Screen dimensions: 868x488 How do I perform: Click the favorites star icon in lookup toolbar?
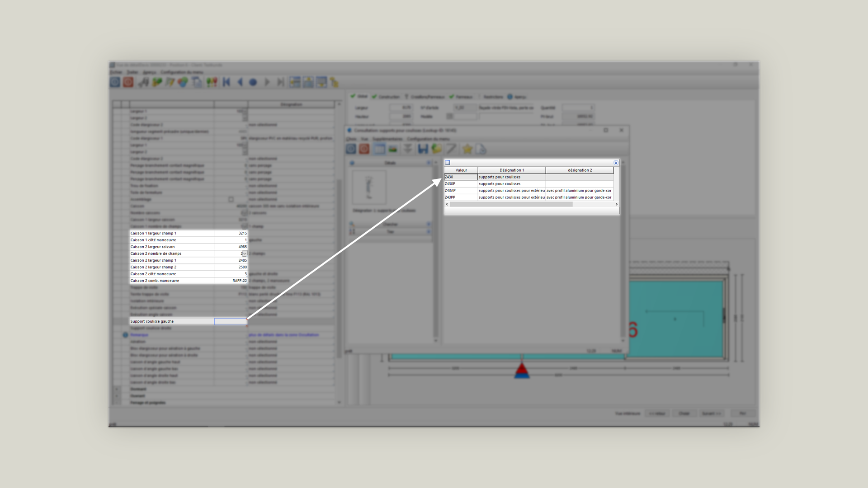467,149
